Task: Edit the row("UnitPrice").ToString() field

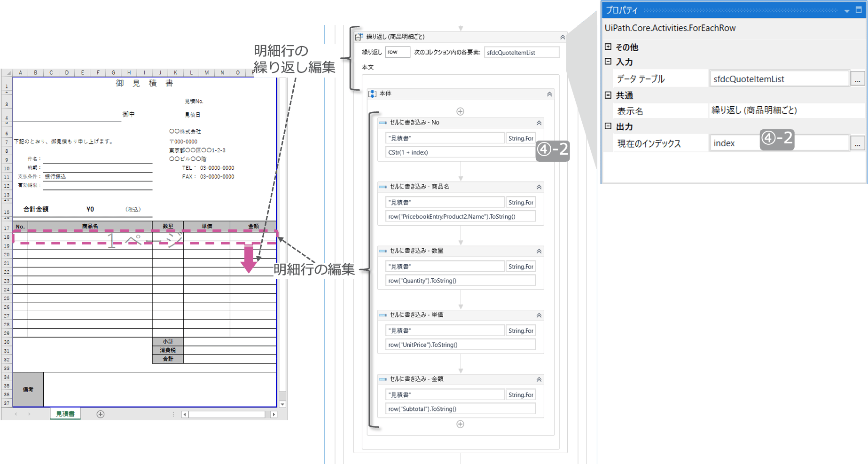Action: tap(461, 345)
